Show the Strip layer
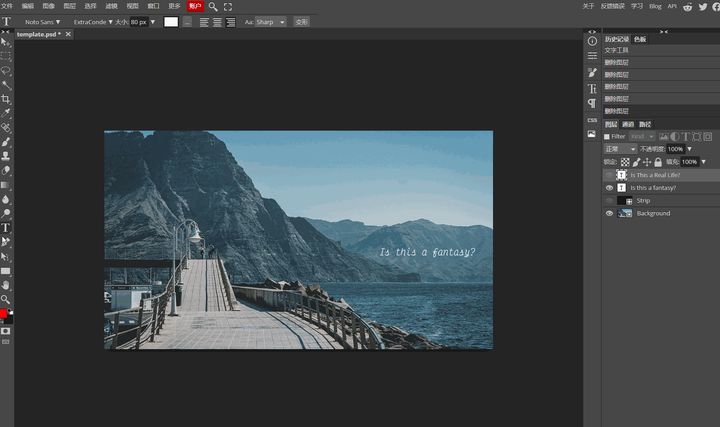The height and width of the screenshot is (427, 720). click(x=609, y=200)
